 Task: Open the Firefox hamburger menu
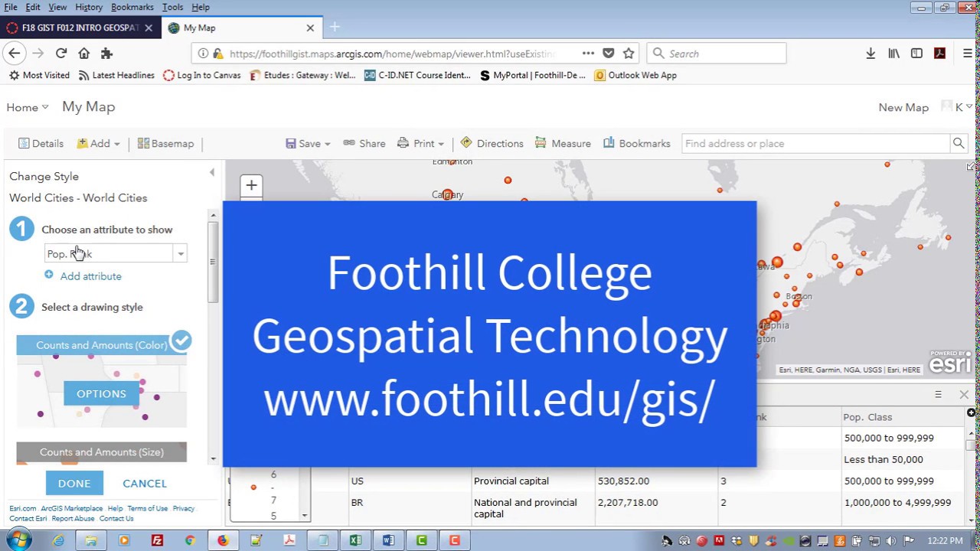tap(968, 54)
